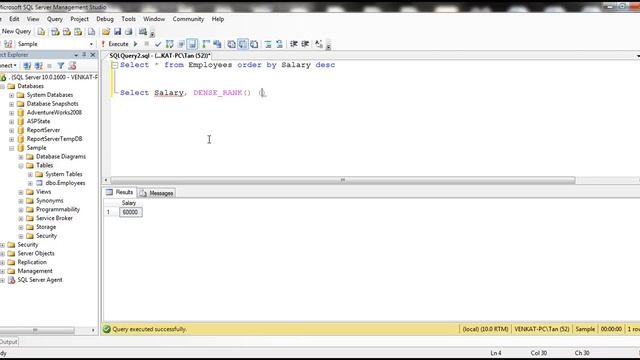Open the Tools menu
The height and width of the screenshot is (360, 640).
(128, 19)
